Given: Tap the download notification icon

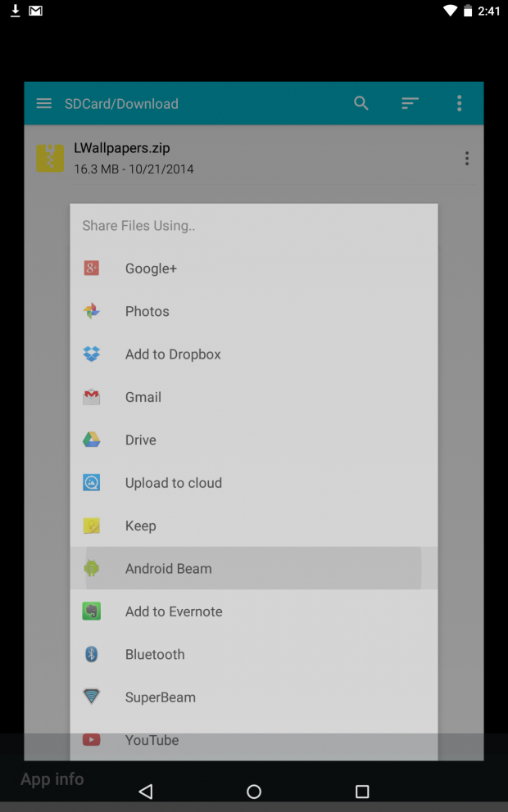Looking at the screenshot, I should click(16, 11).
